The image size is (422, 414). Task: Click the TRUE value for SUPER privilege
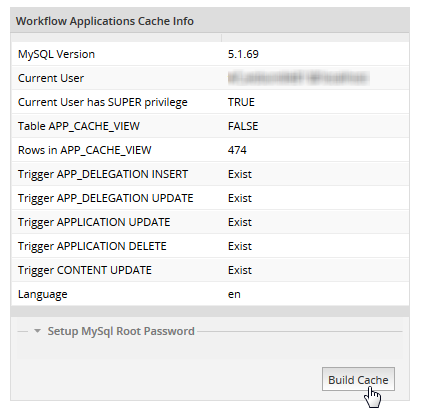241,102
